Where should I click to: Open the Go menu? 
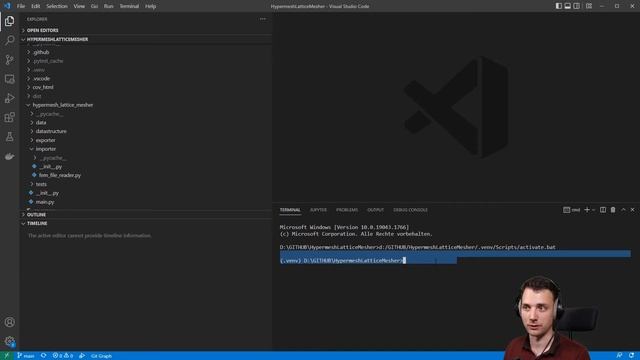pyautogui.click(x=94, y=6)
